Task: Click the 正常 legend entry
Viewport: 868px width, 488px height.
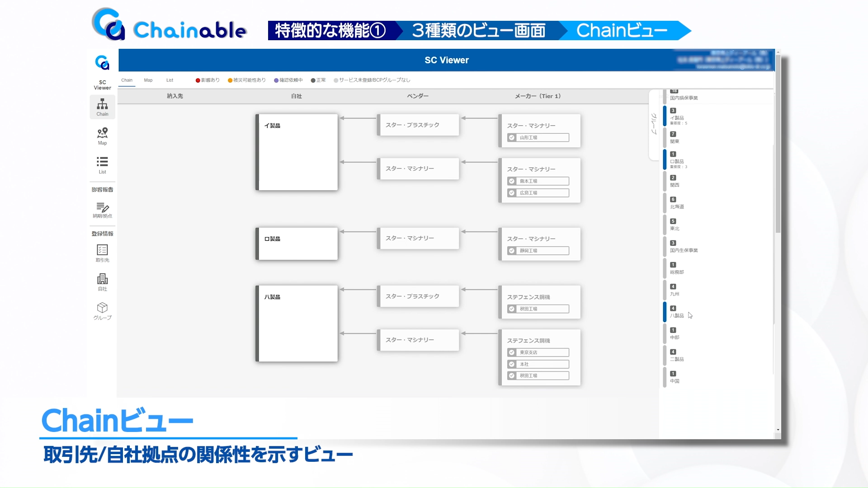Action: (x=318, y=80)
